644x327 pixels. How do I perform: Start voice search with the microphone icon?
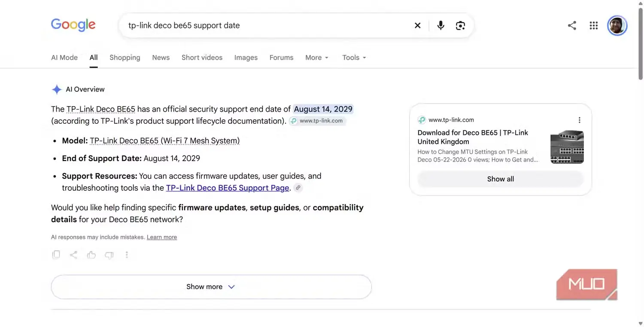click(x=440, y=25)
